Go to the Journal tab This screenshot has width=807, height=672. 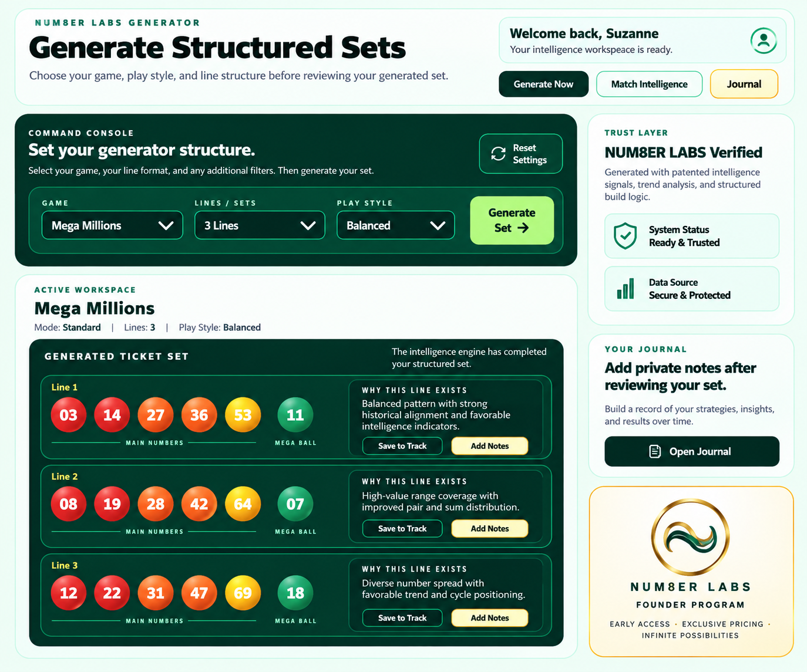point(744,84)
